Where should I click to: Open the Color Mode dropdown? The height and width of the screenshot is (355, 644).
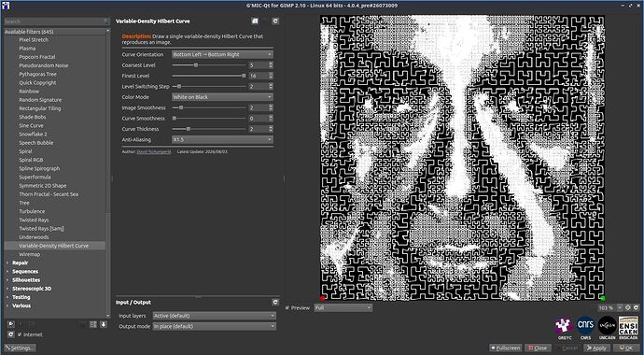click(x=222, y=97)
